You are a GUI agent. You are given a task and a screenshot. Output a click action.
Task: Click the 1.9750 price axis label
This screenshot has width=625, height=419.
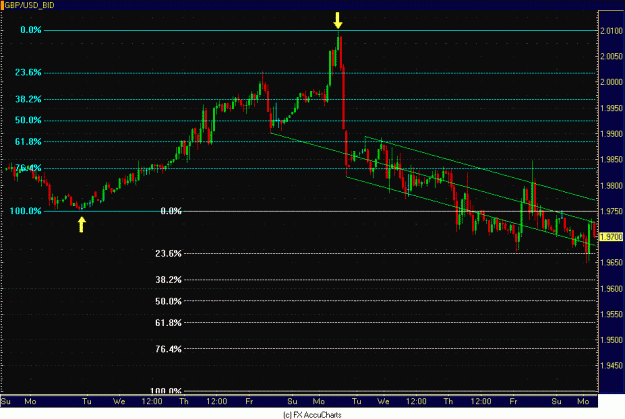pos(611,211)
